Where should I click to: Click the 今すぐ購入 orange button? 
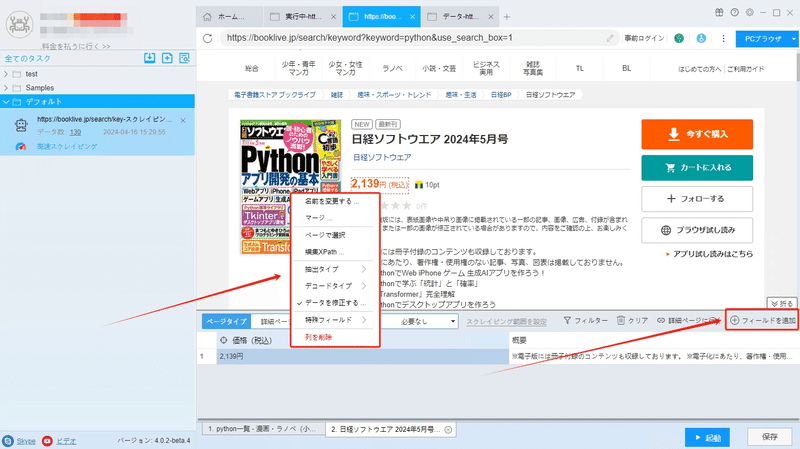point(697,134)
